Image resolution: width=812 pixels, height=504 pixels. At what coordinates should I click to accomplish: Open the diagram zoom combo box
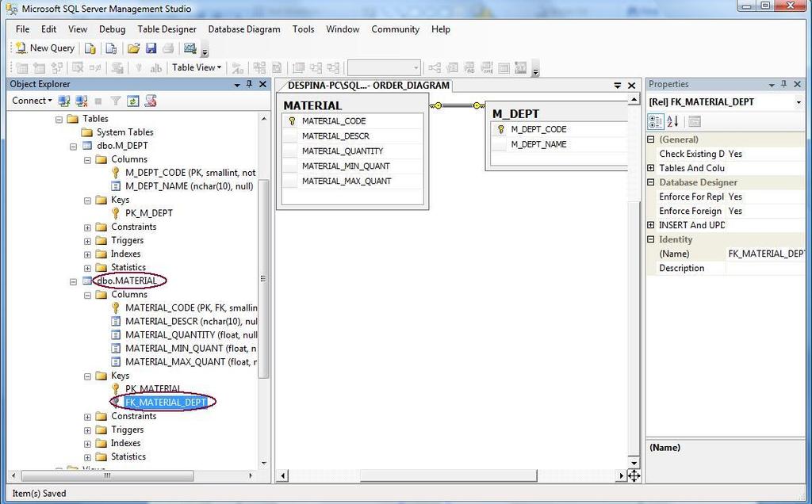384,68
